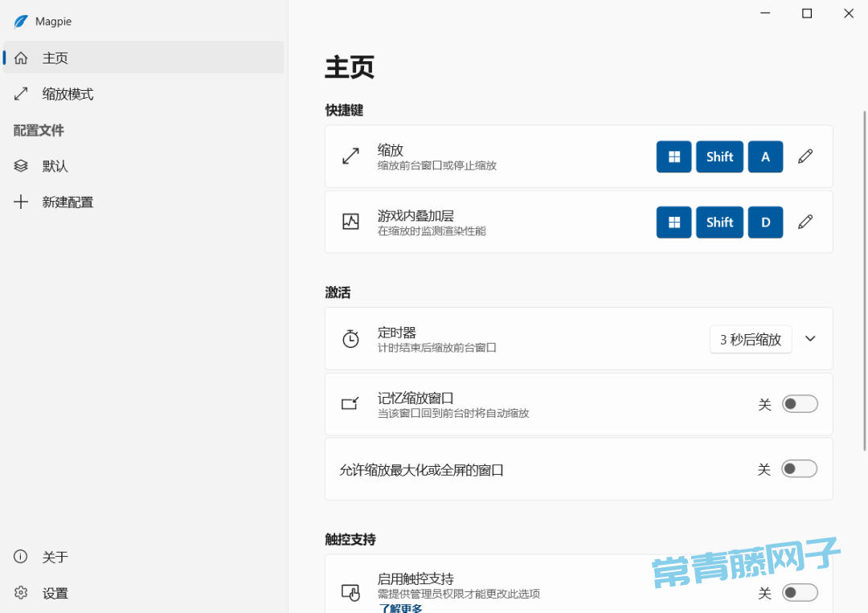Open 缩放模式 scaling modes page
This screenshot has height=613, width=868.
click(x=143, y=94)
